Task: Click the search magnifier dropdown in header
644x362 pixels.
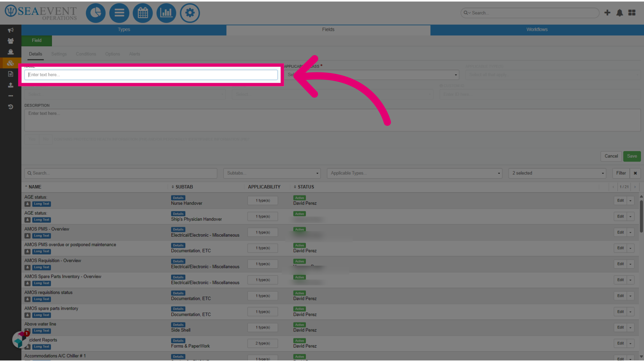Action: [467, 13]
